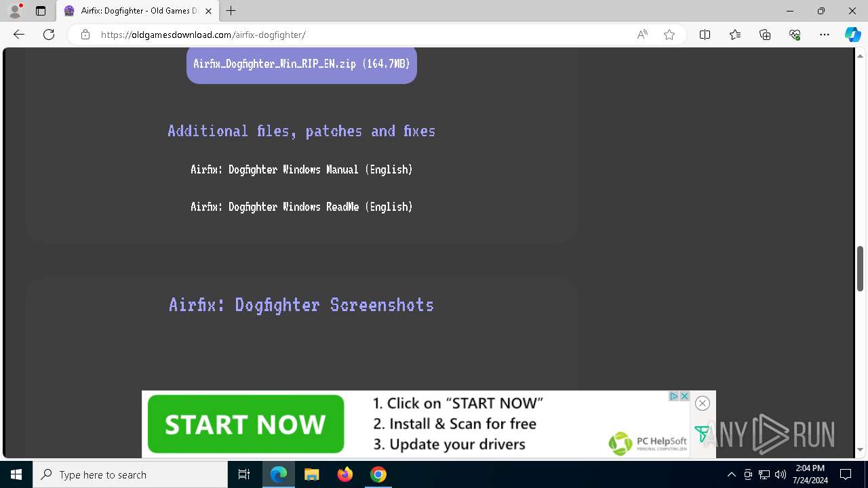Open the Windows Start menu

[x=16, y=474]
